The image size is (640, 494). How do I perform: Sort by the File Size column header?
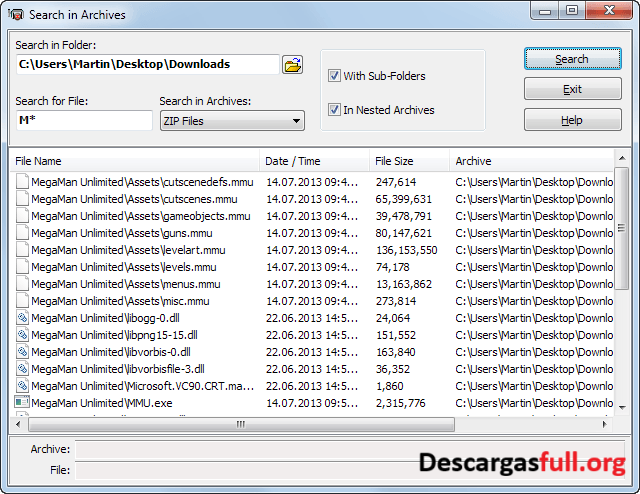pos(408,161)
